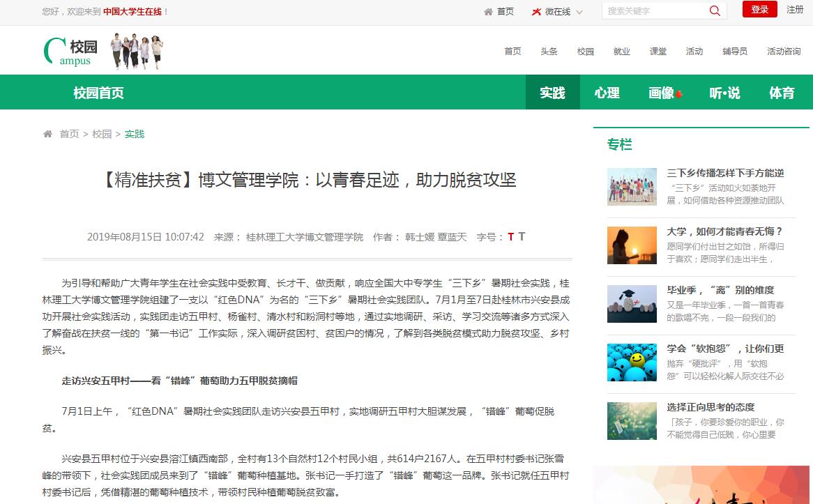Open the 体育 tab

pos(782,93)
